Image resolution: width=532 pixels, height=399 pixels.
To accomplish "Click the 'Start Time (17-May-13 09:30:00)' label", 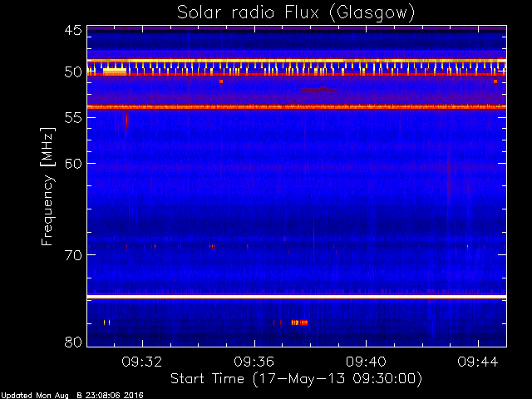I will 296,378.
